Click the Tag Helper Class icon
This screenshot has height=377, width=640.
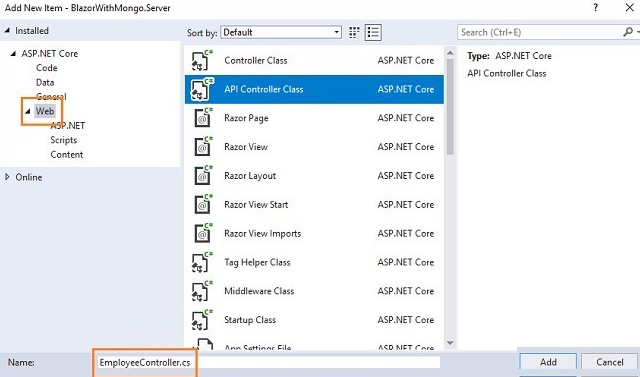(x=203, y=262)
